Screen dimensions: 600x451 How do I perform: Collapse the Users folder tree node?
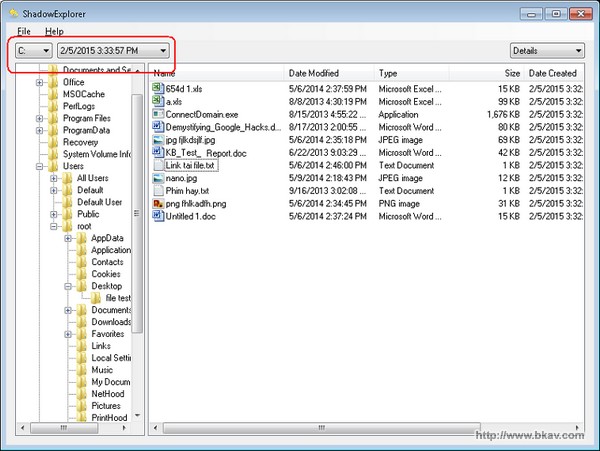click(x=40, y=166)
